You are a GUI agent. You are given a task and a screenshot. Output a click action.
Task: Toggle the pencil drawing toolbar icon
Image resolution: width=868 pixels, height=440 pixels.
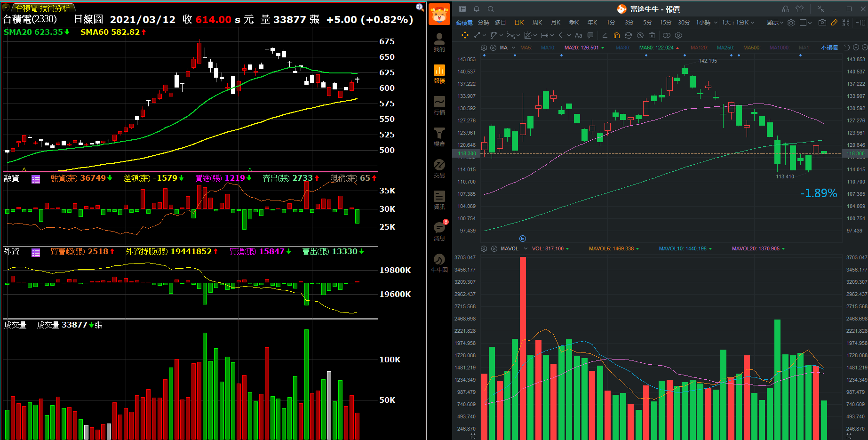(x=834, y=23)
